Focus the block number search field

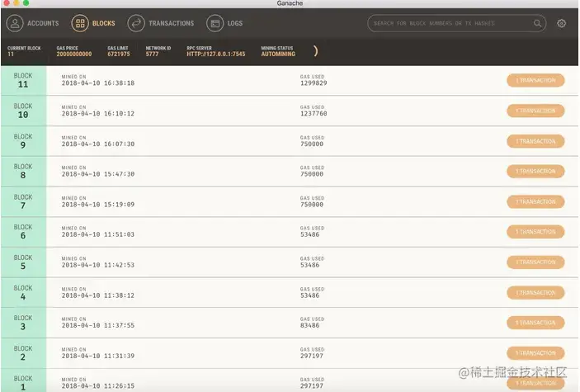click(456, 23)
